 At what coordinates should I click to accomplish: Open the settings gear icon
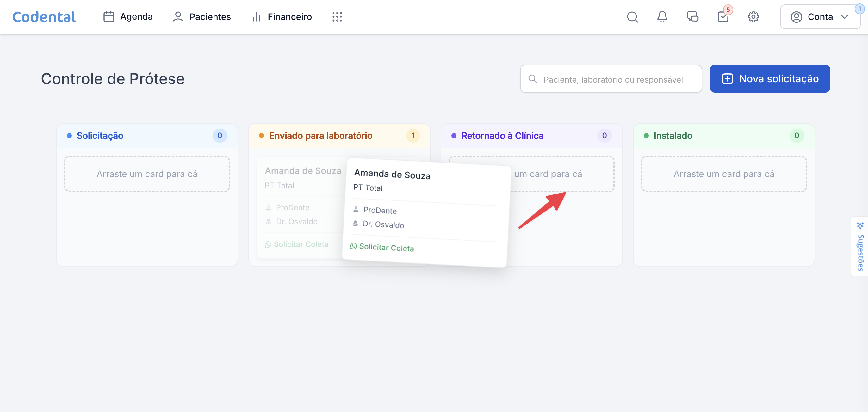pyautogui.click(x=753, y=17)
